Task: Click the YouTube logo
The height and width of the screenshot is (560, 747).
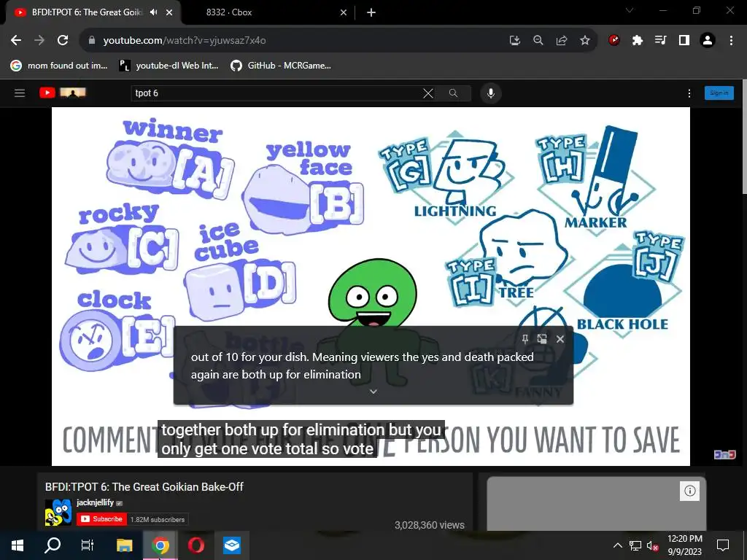Action: pyautogui.click(x=63, y=93)
